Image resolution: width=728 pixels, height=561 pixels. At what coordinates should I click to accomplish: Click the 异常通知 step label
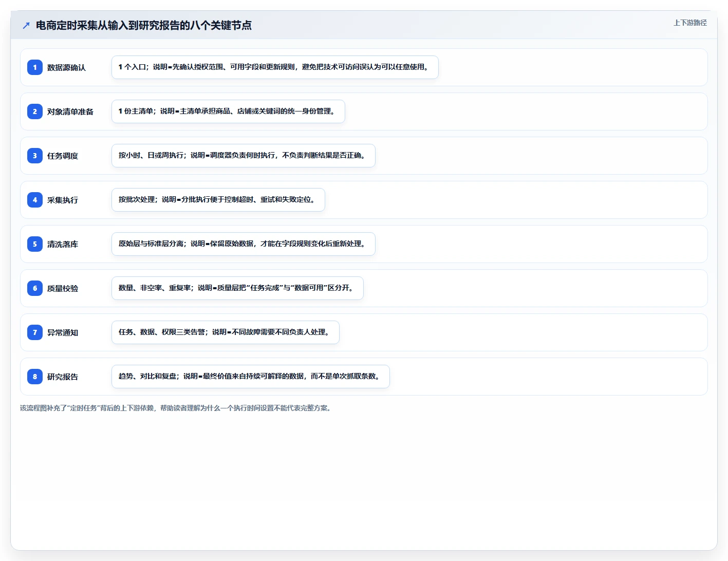(x=63, y=332)
